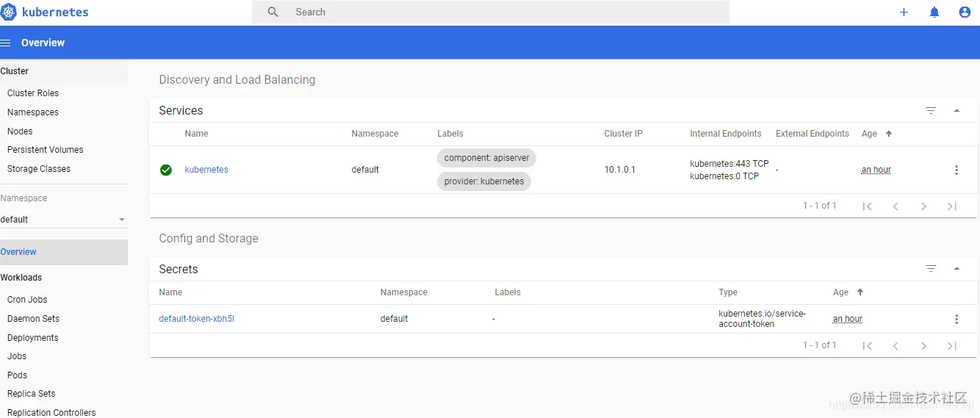980x418 pixels.
Task: Click the Services '1 - 1 of 1' counter
Action: point(820,206)
